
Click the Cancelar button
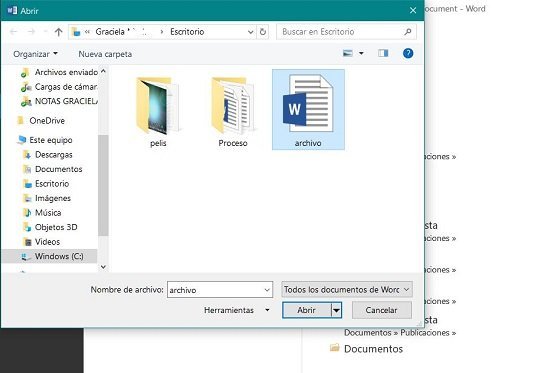coord(382,310)
